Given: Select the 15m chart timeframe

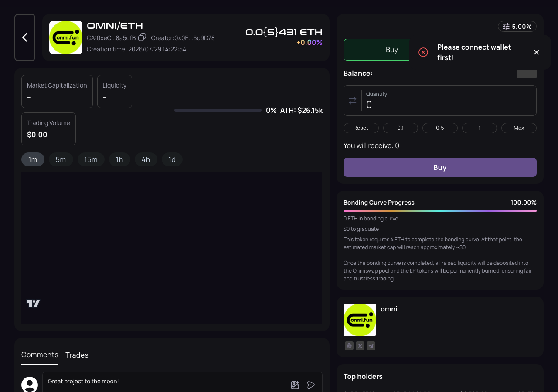Looking at the screenshot, I should tap(91, 159).
